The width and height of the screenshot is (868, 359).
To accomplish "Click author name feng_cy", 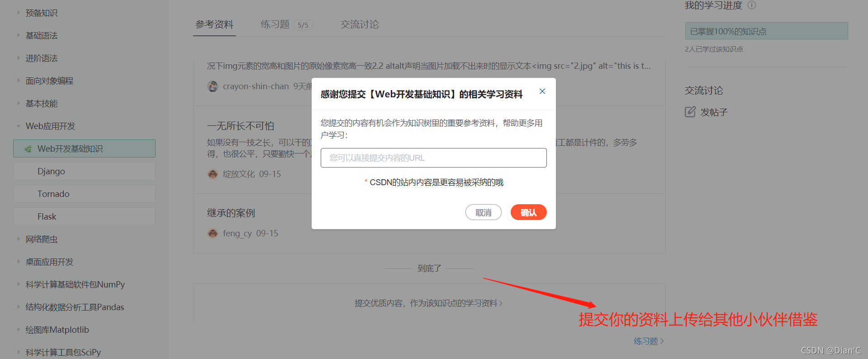I will coord(237,233).
